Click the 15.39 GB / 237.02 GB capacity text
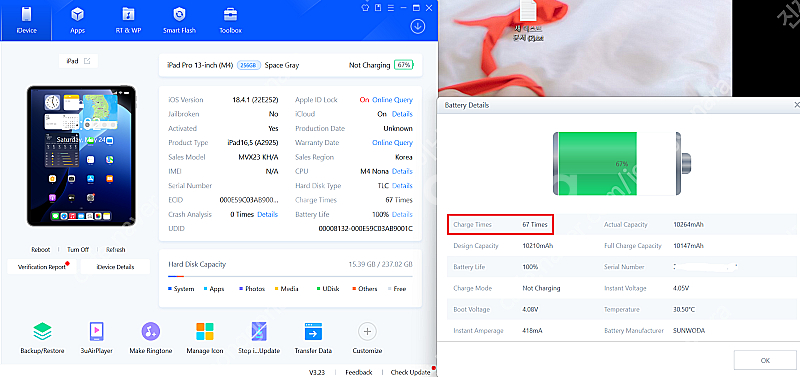 pyautogui.click(x=381, y=264)
